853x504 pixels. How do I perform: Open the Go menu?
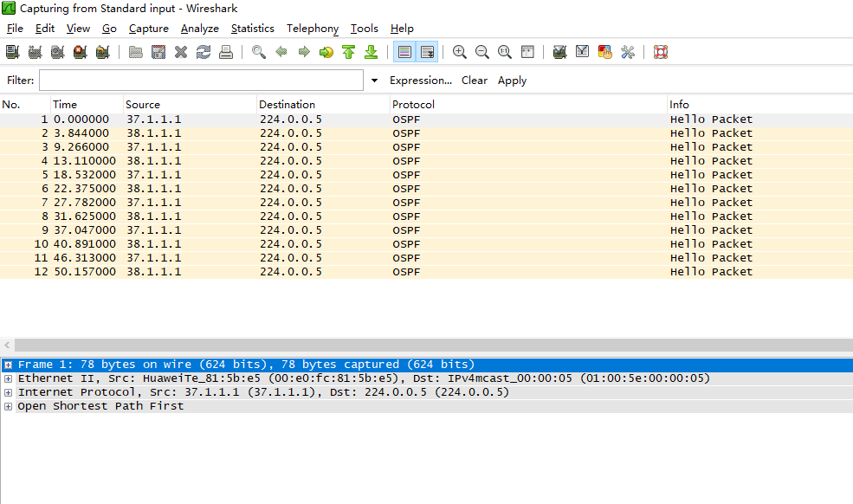click(109, 29)
